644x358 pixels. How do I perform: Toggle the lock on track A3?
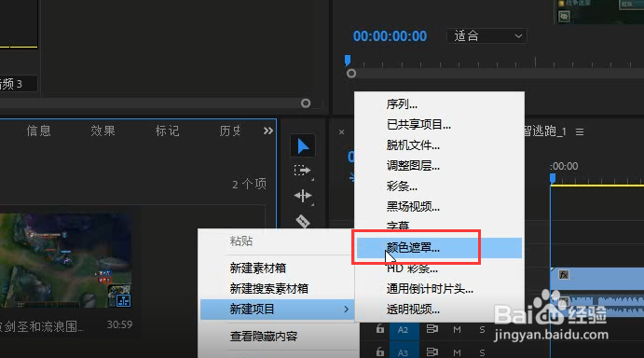(x=380, y=351)
